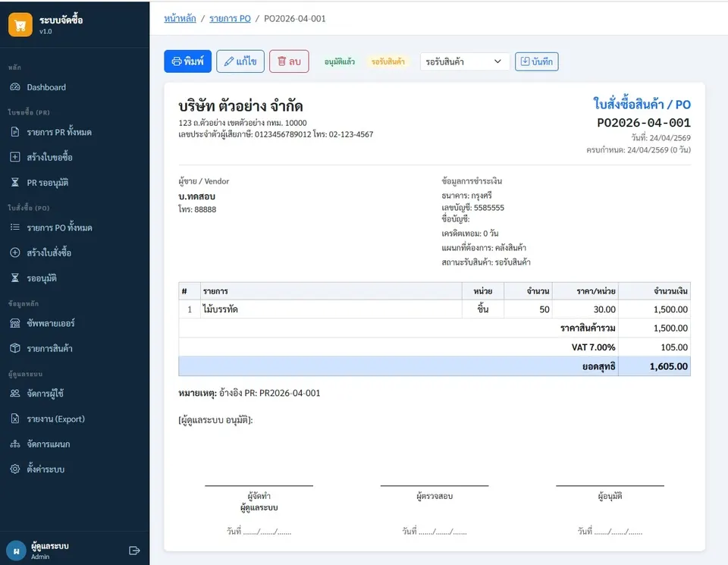This screenshot has height=565, width=728.
Task: Open สร้างใบขอซื้อ menu item
Action: click(75, 157)
